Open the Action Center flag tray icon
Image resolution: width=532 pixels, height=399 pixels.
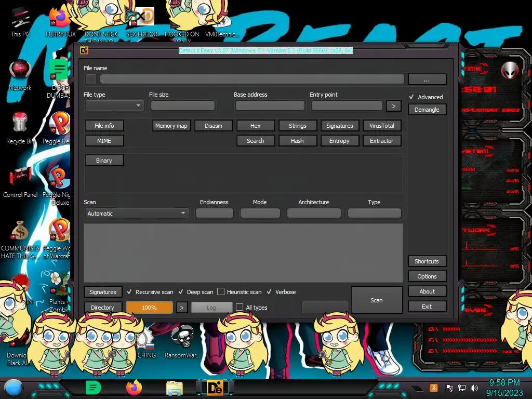pos(449,388)
